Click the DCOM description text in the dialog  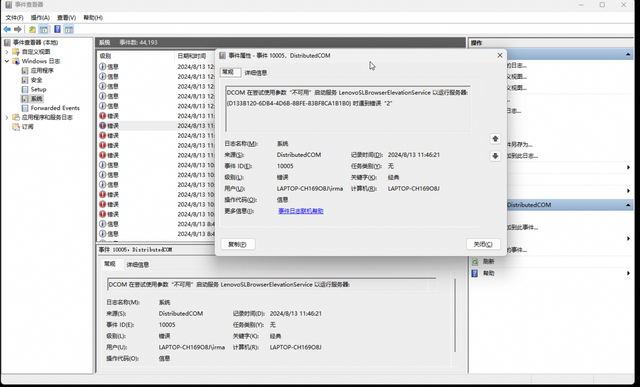[x=348, y=98]
